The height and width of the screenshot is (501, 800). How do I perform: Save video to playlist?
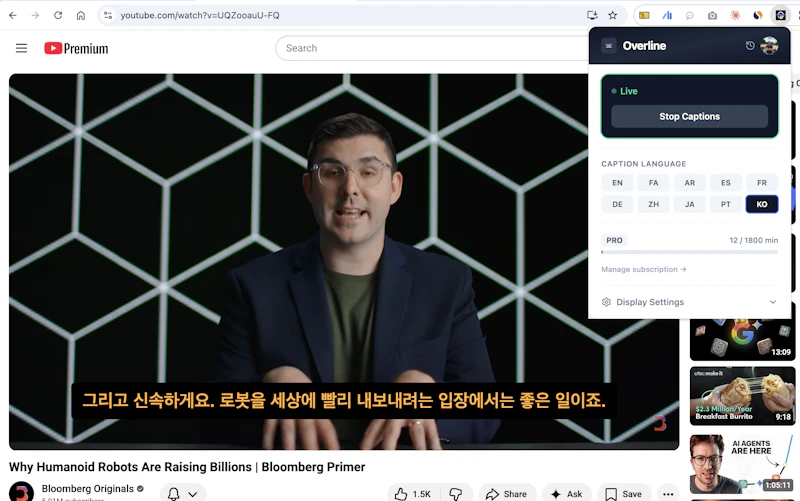[624, 494]
